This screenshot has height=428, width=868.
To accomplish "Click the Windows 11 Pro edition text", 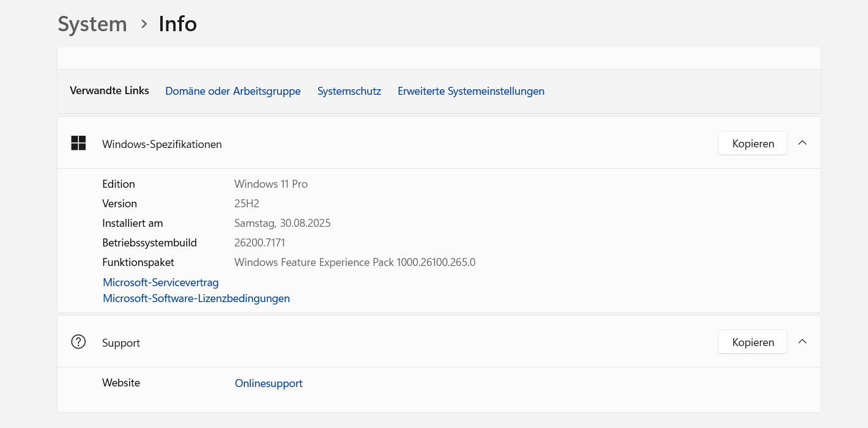I will click(270, 184).
